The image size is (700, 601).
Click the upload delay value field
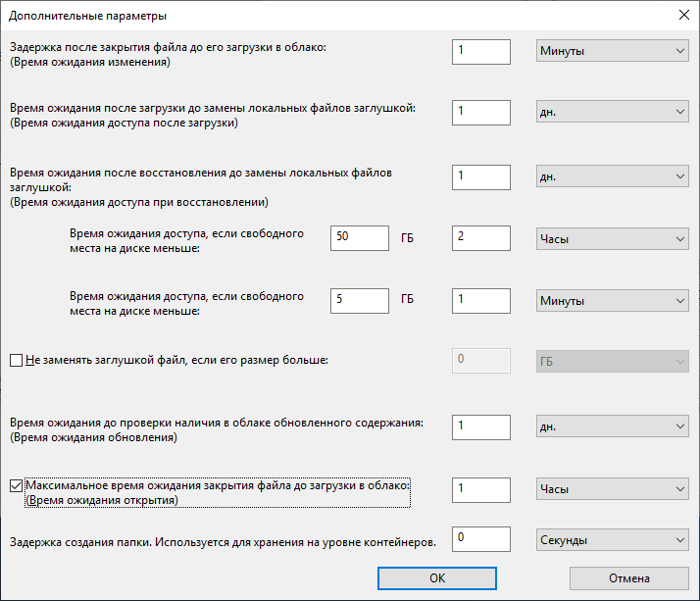(480, 51)
